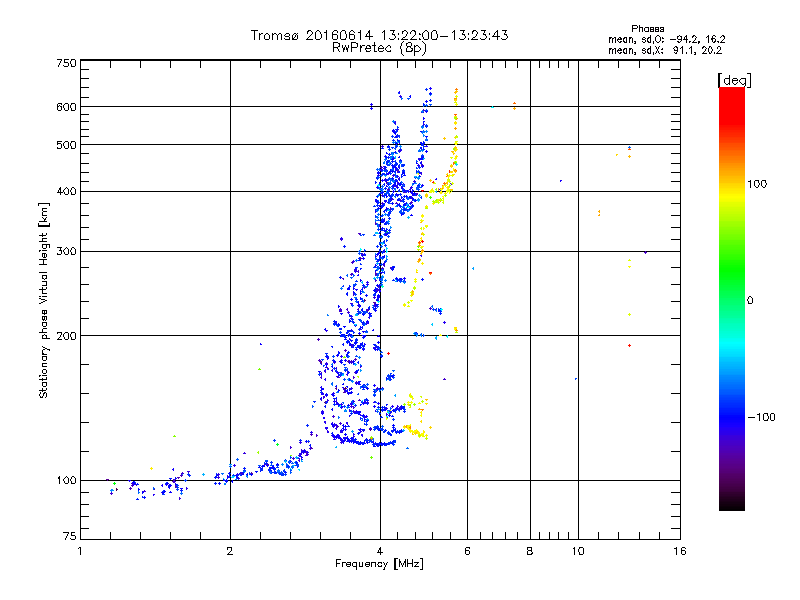Click the '100' colorbar tick label

click(x=757, y=184)
